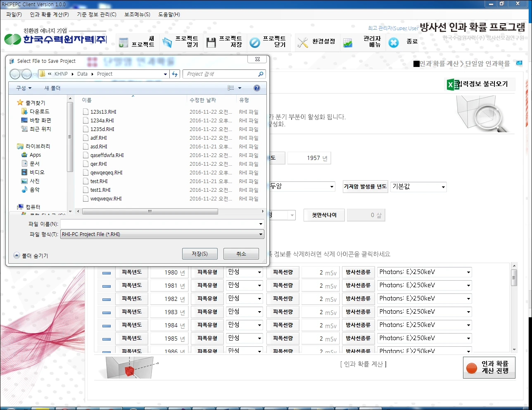Click 폴더 숨기기 toggle
Screen dimensions: 532x410
coord(31,256)
